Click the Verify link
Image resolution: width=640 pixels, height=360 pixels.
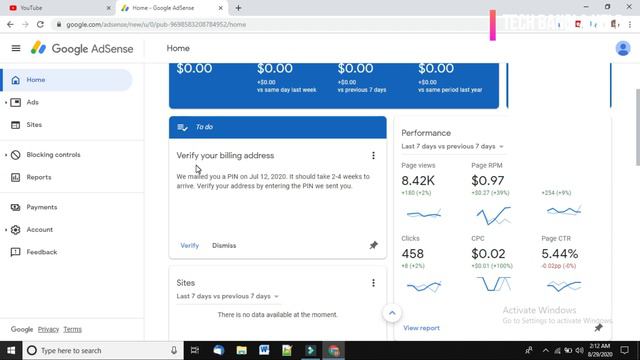189,246
